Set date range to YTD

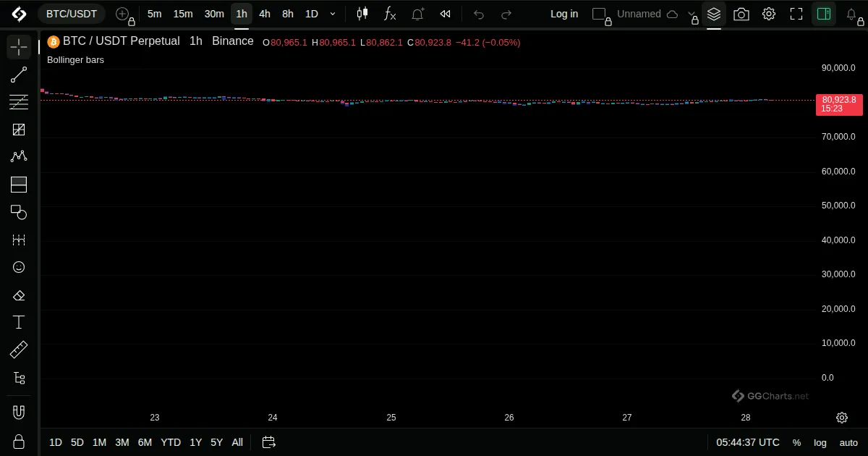(x=171, y=442)
